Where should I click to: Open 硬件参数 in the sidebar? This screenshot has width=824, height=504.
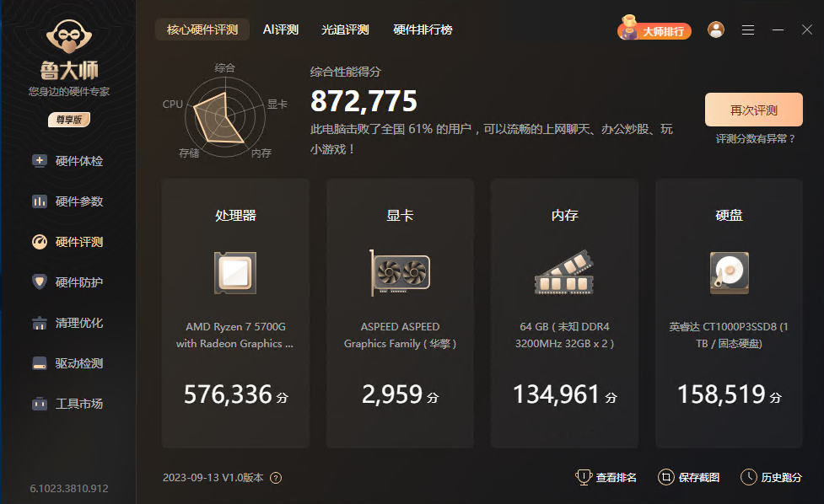click(x=67, y=201)
